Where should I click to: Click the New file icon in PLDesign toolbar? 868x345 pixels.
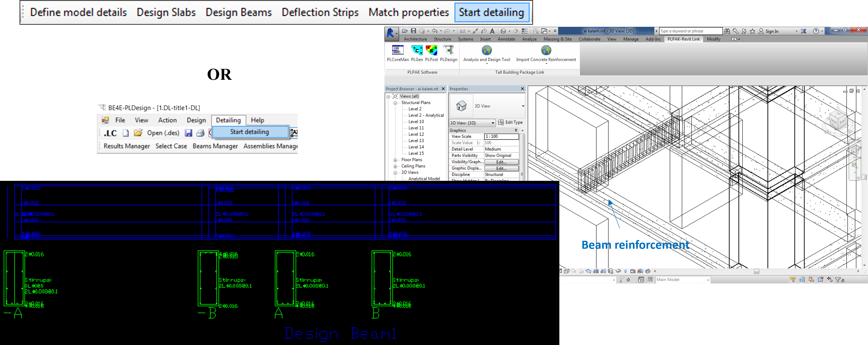click(x=126, y=133)
